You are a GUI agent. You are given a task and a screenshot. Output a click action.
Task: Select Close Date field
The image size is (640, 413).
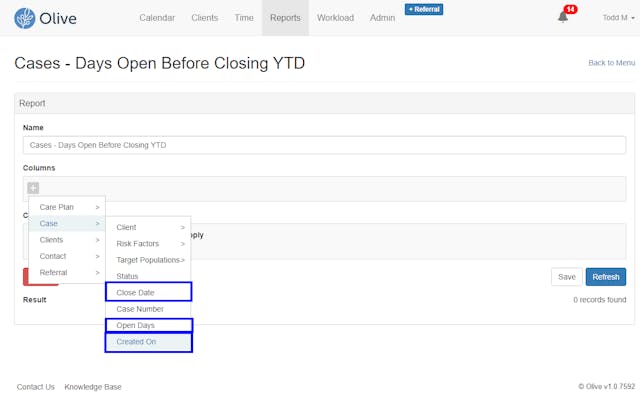pos(149,292)
